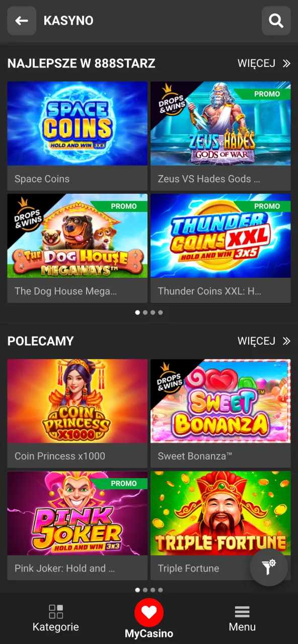Open the search magnifier icon
Viewport: 298px width, 644px height.
[x=276, y=21]
